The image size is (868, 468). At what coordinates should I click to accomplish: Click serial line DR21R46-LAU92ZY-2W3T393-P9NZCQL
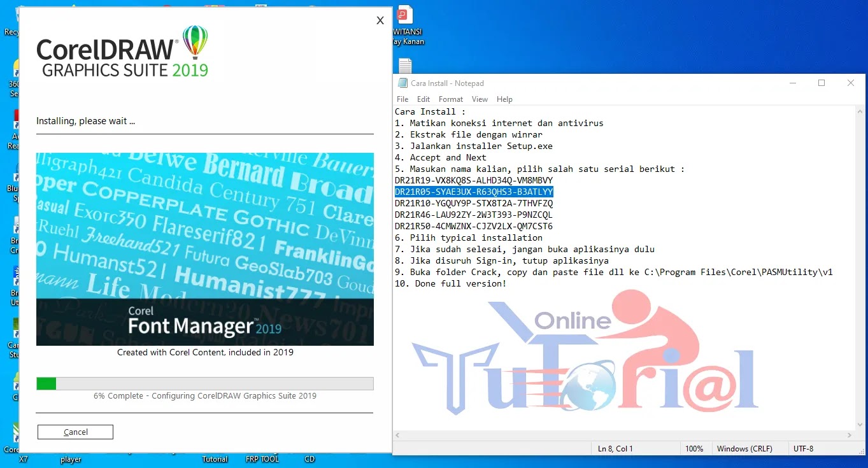(474, 215)
